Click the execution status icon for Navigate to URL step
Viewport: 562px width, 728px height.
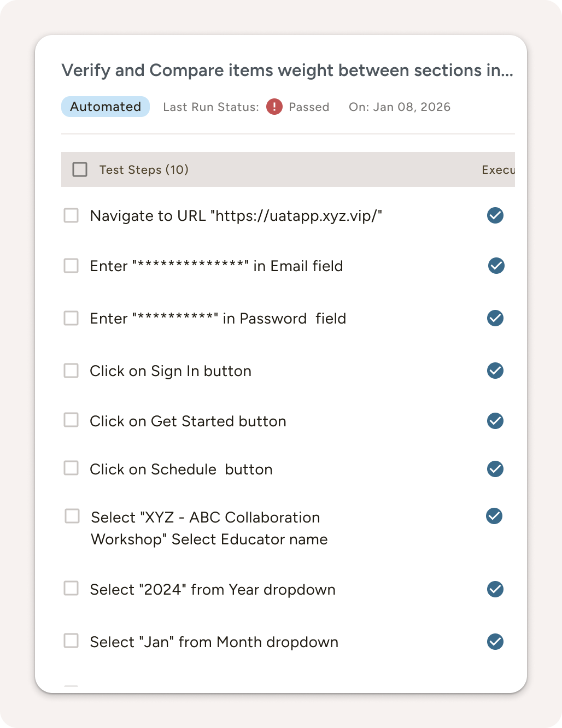tap(495, 216)
